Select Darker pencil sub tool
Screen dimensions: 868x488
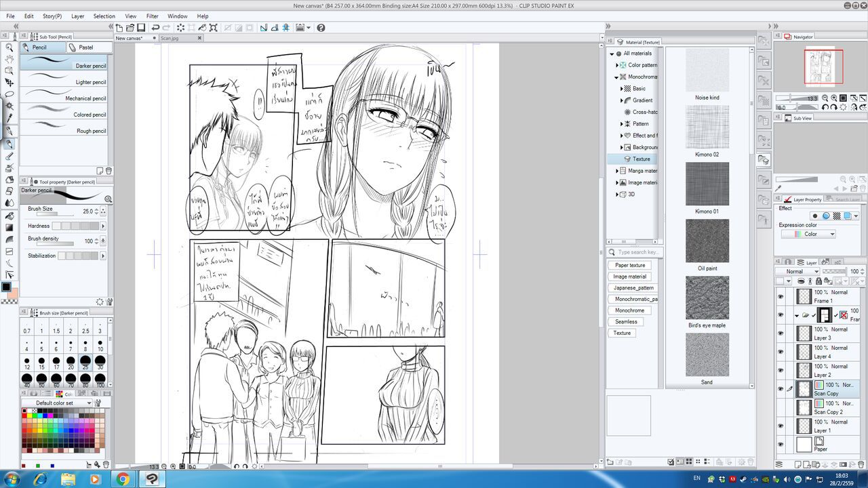64,62
